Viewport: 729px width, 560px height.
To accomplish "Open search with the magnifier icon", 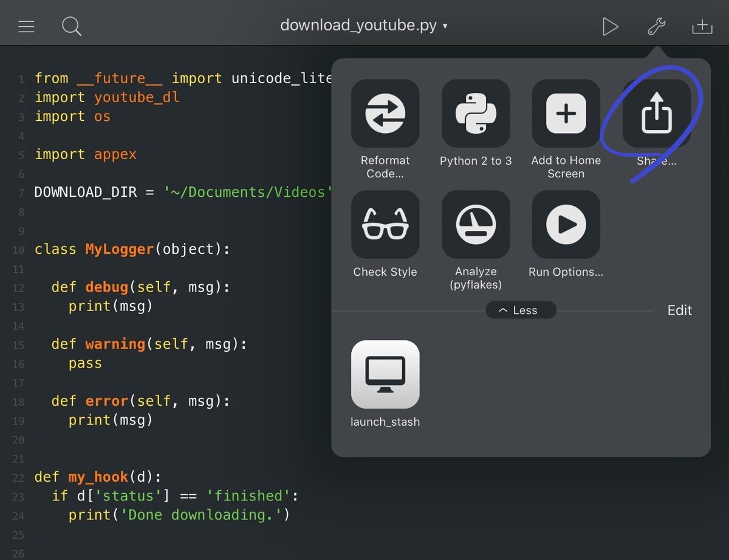I will point(71,26).
